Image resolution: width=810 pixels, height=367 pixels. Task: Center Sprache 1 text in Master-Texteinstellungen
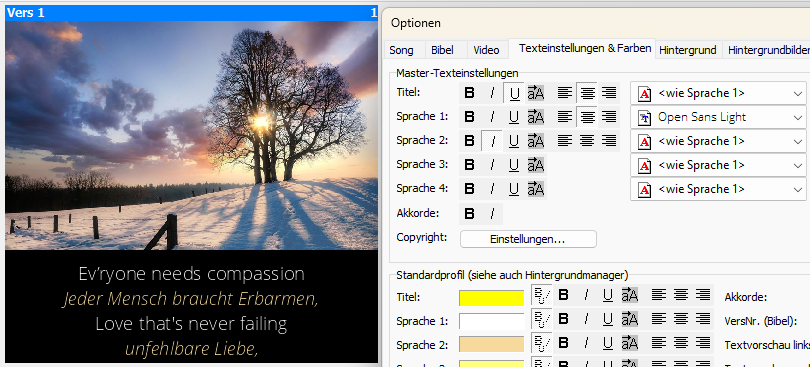tap(587, 117)
